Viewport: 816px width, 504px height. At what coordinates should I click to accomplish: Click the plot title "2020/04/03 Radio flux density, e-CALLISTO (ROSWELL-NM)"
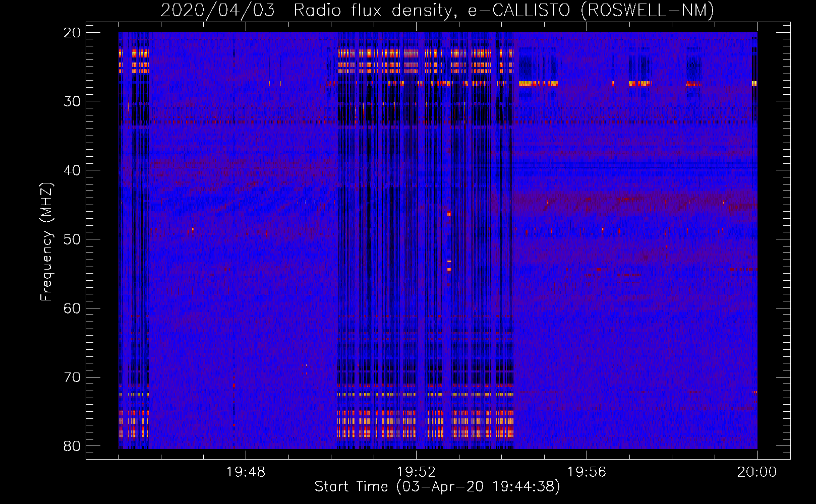pos(437,10)
